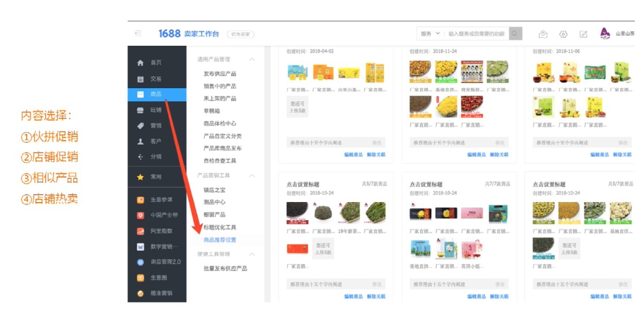Open 首页 home icon in sidebar

click(x=140, y=63)
